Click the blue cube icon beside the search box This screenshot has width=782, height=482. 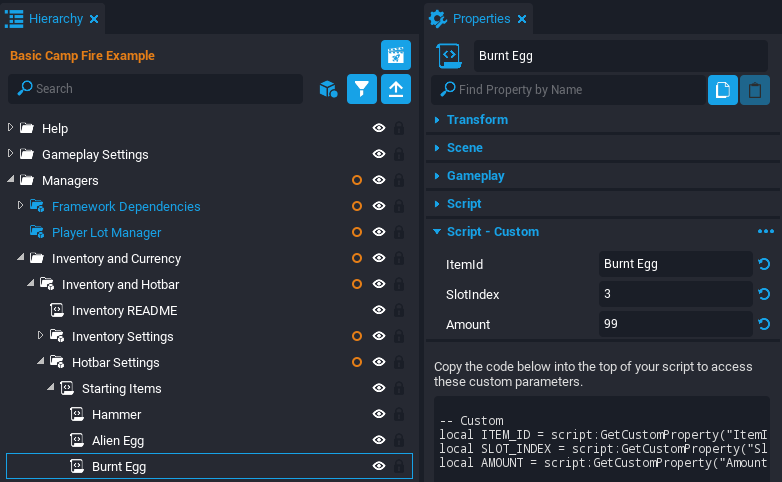(328, 89)
